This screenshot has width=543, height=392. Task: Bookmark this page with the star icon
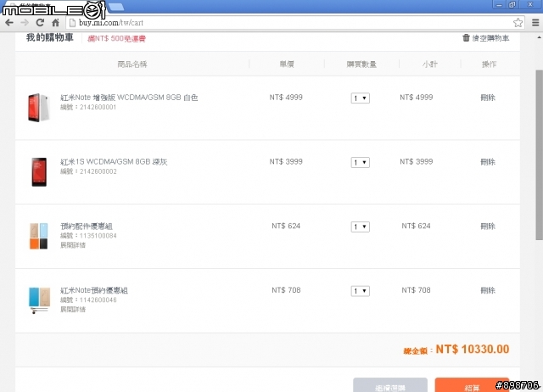tap(518, 23)
